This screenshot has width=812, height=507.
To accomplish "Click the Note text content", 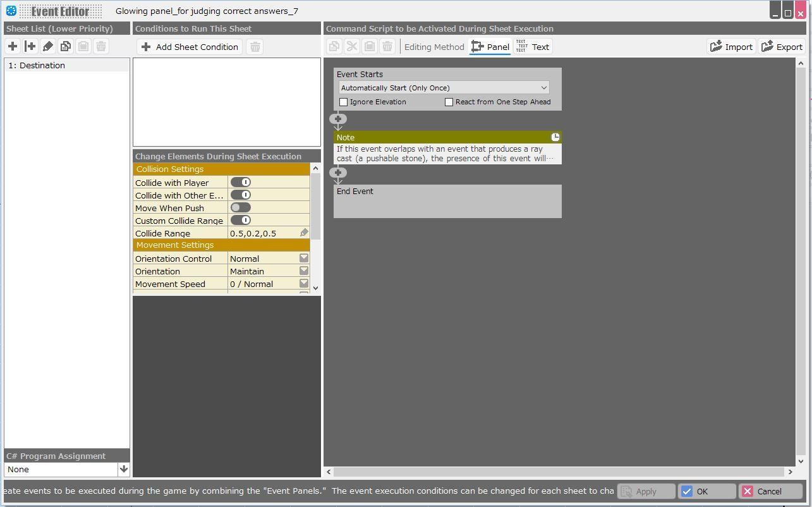I will (x=447, y=154).
